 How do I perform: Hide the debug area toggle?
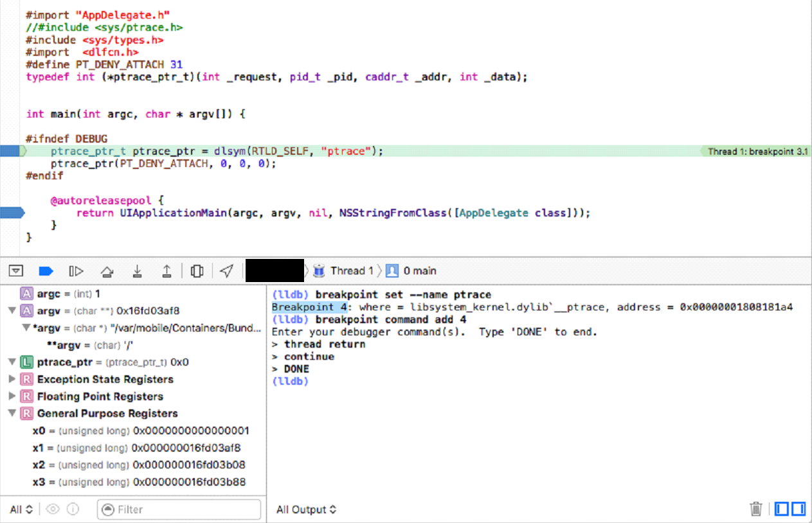(16, 271)
